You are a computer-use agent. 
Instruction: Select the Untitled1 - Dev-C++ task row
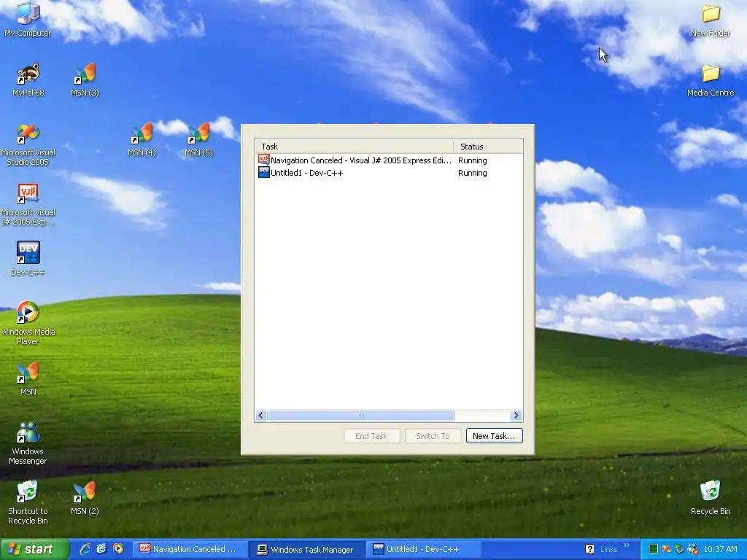coord(390,172)
